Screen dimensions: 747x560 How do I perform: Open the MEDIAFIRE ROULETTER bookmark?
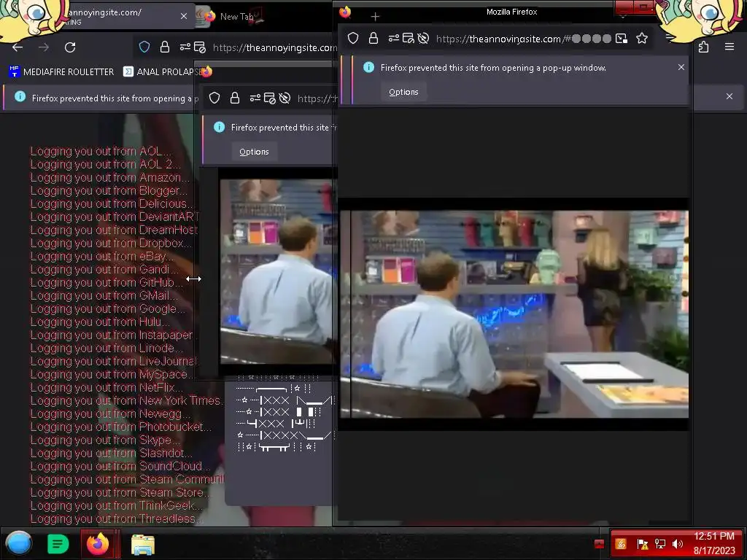pos(61,72)
